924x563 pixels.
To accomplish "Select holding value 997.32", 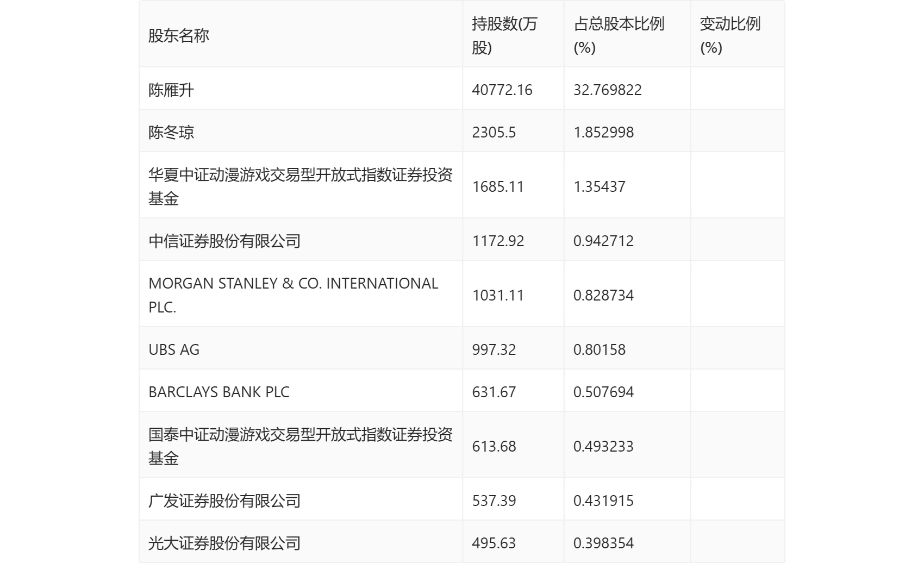I will [x=494, y=349].
